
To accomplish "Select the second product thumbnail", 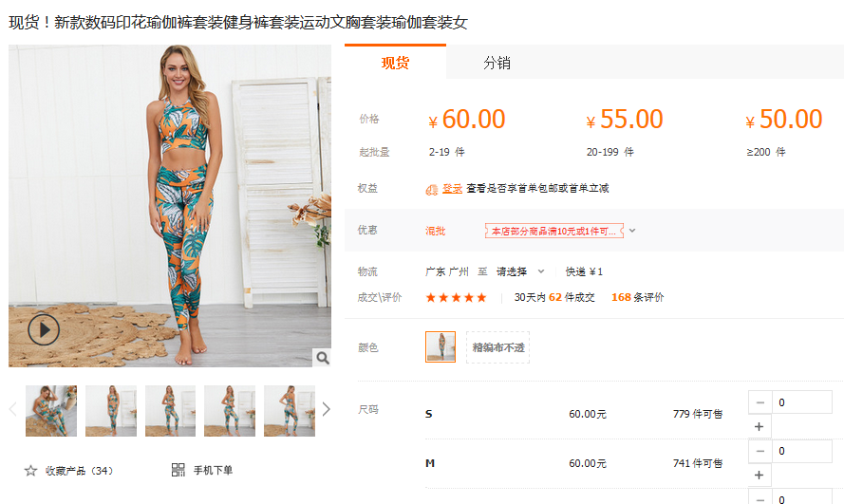I will pos(111,411).
